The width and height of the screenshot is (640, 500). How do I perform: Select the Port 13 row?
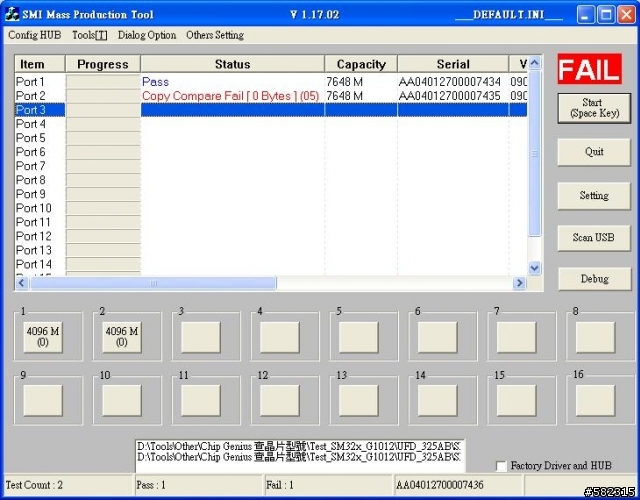point(271,250)
